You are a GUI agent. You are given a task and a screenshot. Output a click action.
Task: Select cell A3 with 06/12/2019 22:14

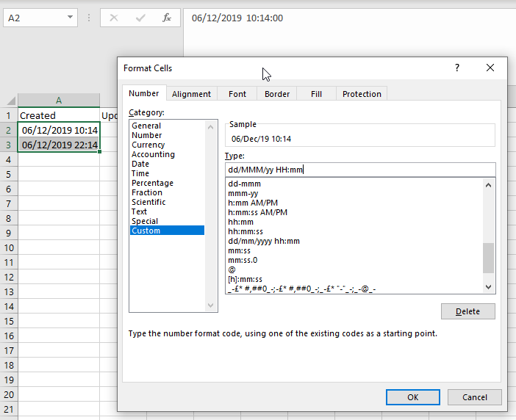[x=59, y=145]
